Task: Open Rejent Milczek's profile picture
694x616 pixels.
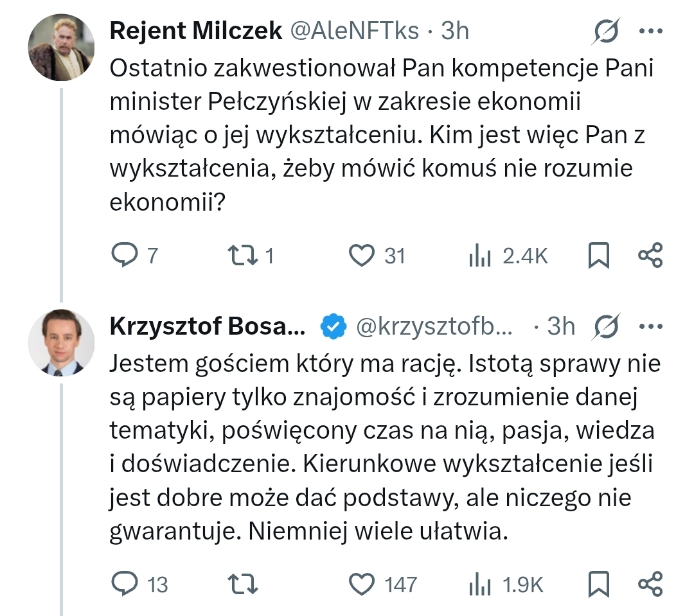Action: pyautogui.click(x=62, y=48)
